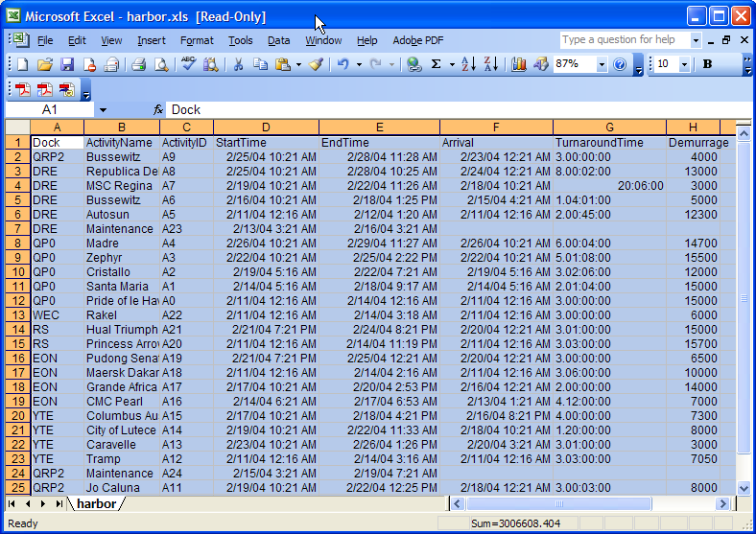Run the spelling check icon
This screenshot has height=534, width=756.
click(x=188, y=64)
